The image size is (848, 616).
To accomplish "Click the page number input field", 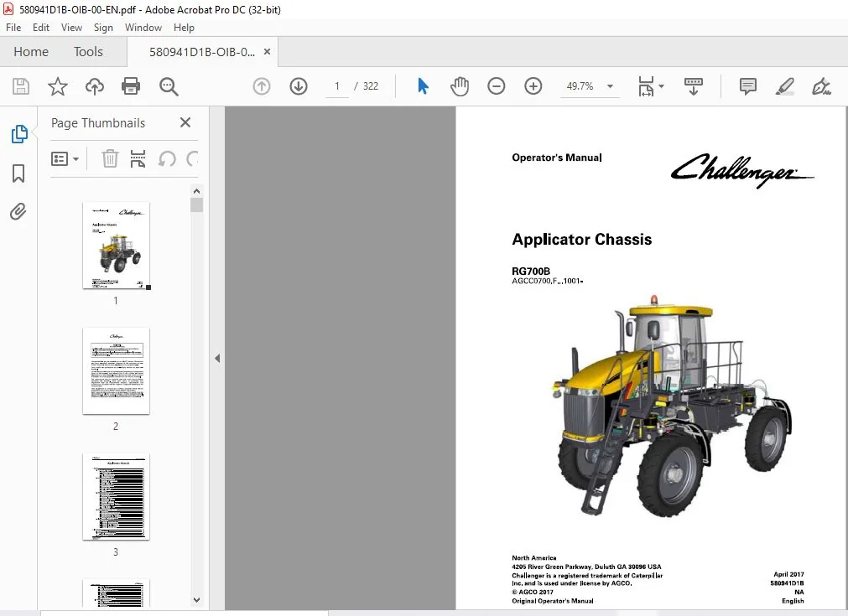I will point(337,86).
